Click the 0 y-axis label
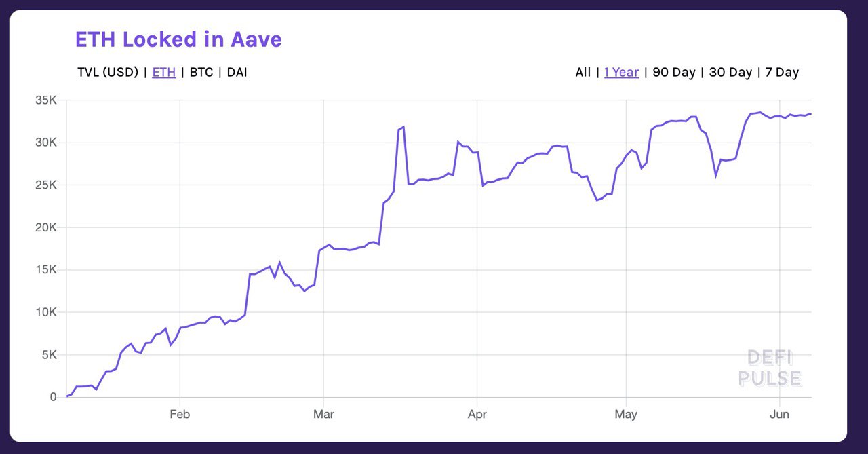 (x=54, y=397)
